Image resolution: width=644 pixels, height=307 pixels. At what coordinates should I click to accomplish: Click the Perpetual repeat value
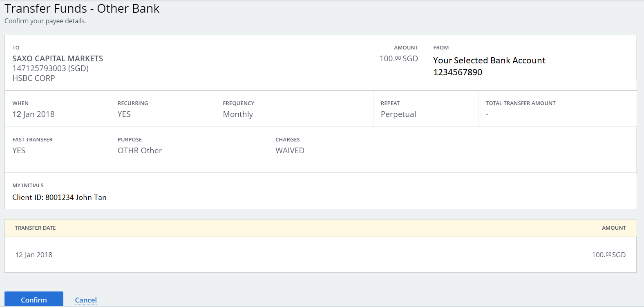pyautogui.click(x=398, y=114)
